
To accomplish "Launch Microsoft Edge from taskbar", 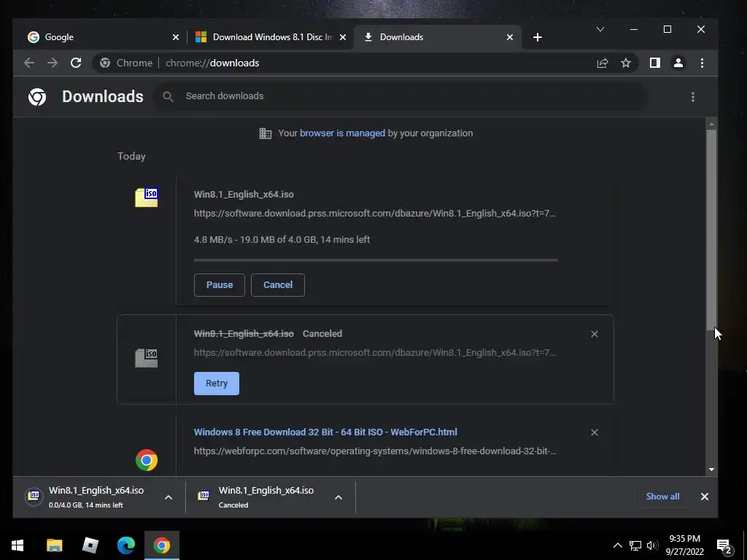I will tap(125, 545).
